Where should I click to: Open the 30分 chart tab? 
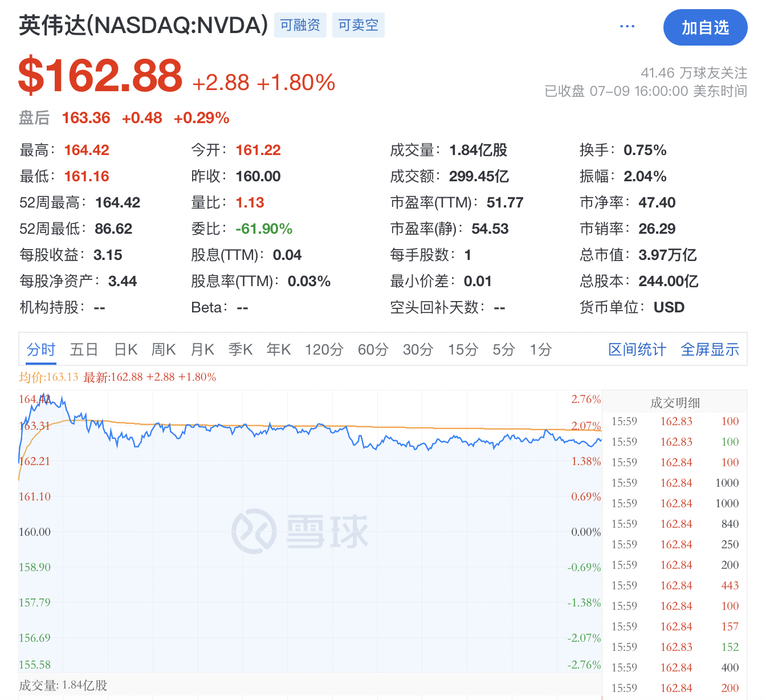pos(418,349)
